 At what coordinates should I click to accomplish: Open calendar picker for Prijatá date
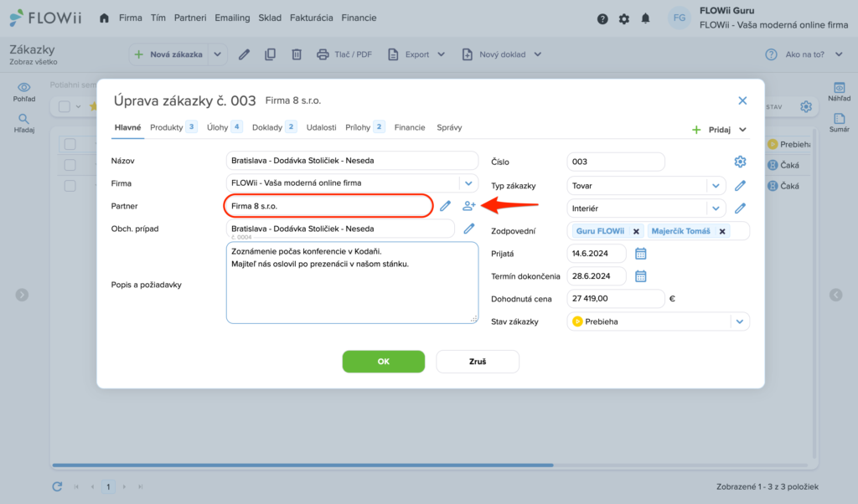tap(641, 254)
